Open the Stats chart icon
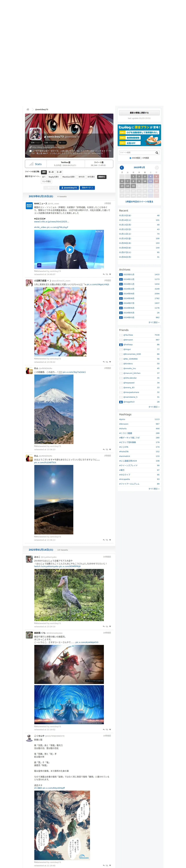Image resolution: width=186 pixels, height=868 pixels. [x=31, y=164]
